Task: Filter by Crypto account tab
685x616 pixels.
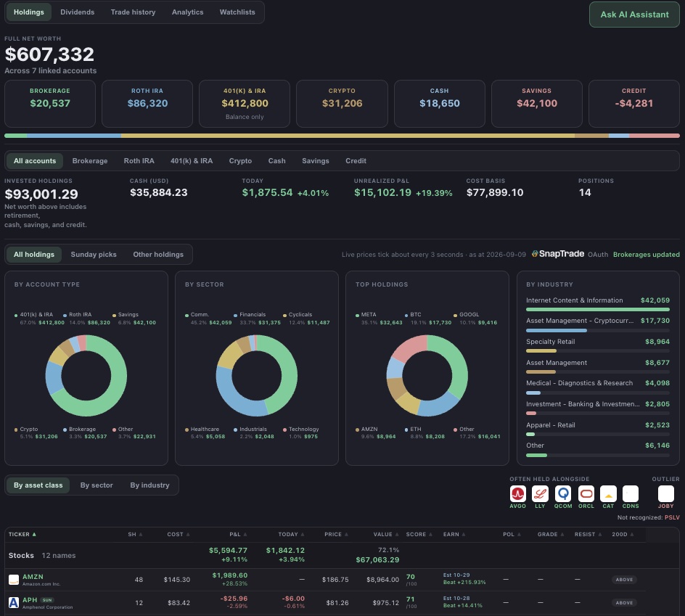Action: pos(240,161)
